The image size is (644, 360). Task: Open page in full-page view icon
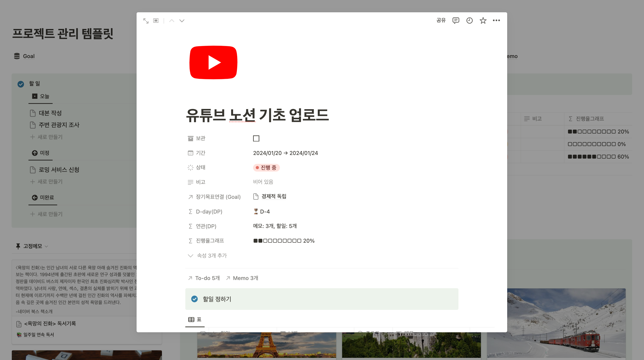click(x=146, y=21)
